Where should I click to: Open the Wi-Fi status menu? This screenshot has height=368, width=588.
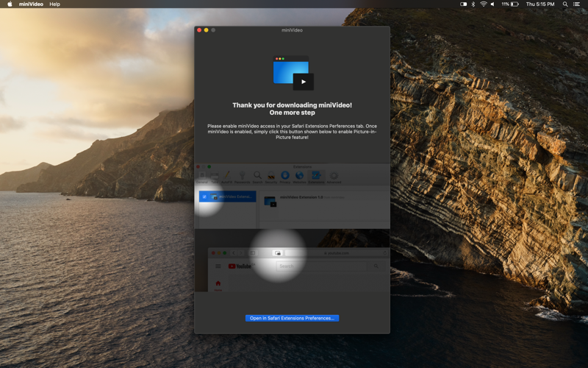[484, 4]
